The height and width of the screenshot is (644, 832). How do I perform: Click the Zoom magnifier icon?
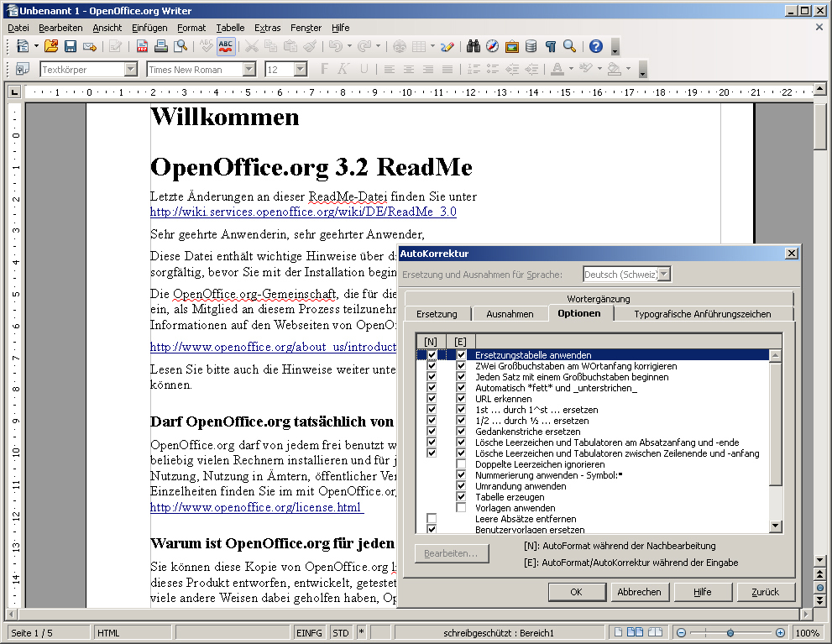[570, 47]
